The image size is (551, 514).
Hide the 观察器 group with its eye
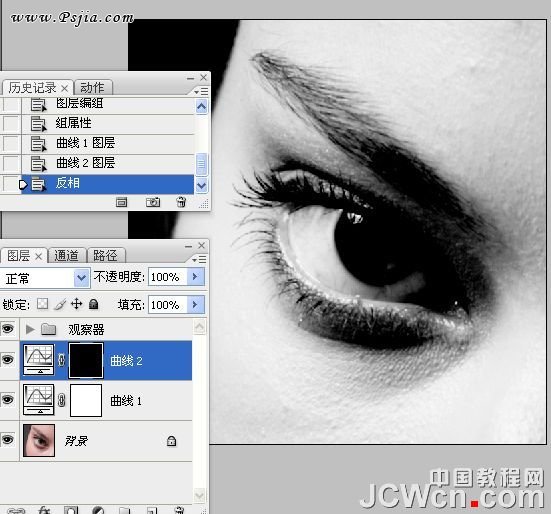[8, 329]
